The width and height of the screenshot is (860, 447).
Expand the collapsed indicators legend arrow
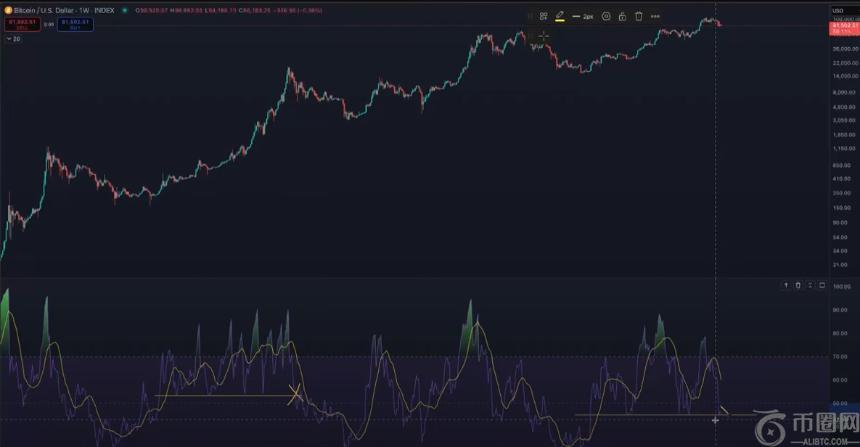tap(9, 39)
